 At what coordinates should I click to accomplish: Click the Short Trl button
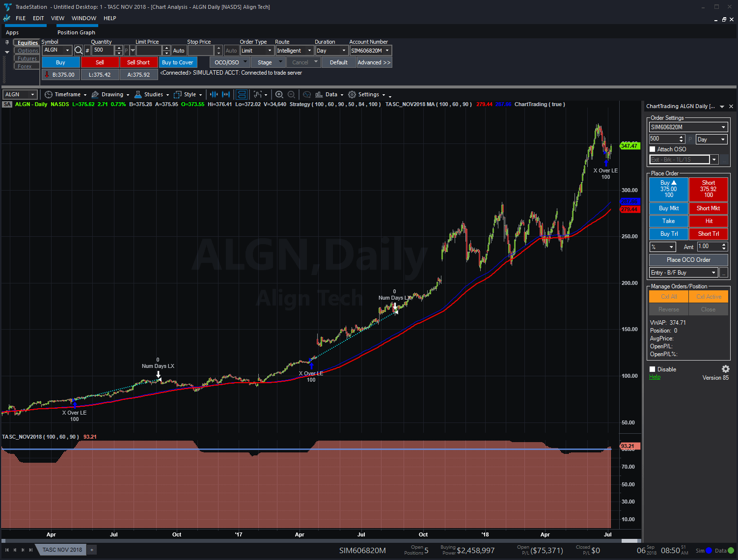point(709,234)
